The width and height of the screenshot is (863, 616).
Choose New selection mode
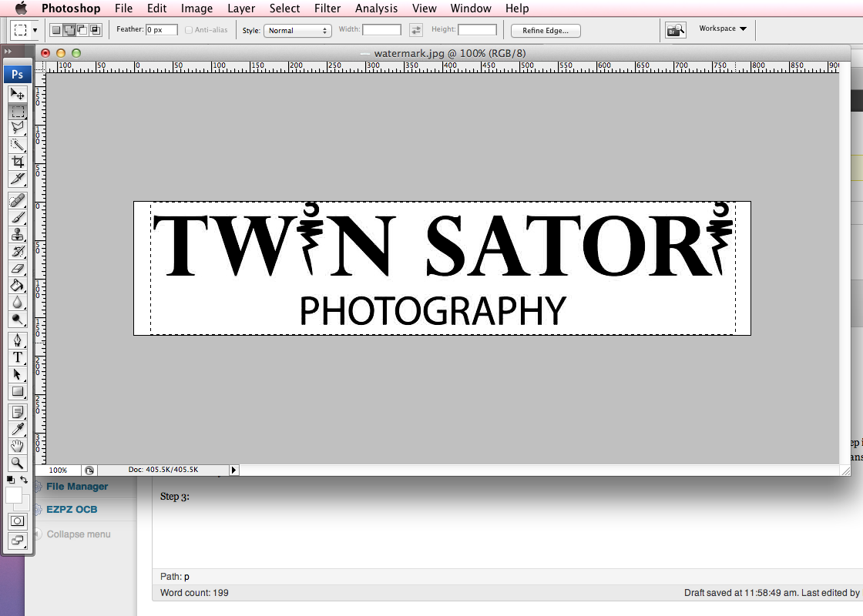pyautogui.click(x=56, y=30)
